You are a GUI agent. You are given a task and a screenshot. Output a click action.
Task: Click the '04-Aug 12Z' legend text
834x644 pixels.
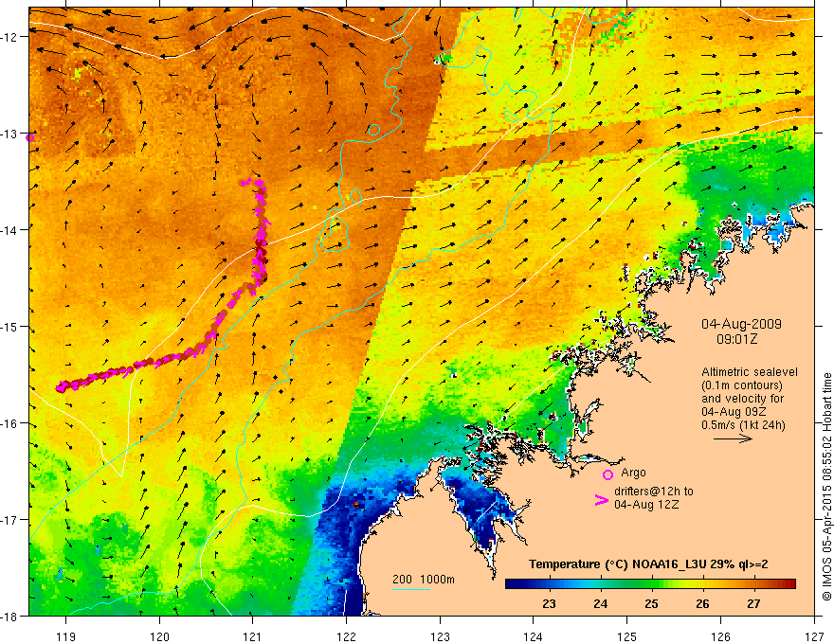coord(646,505)
